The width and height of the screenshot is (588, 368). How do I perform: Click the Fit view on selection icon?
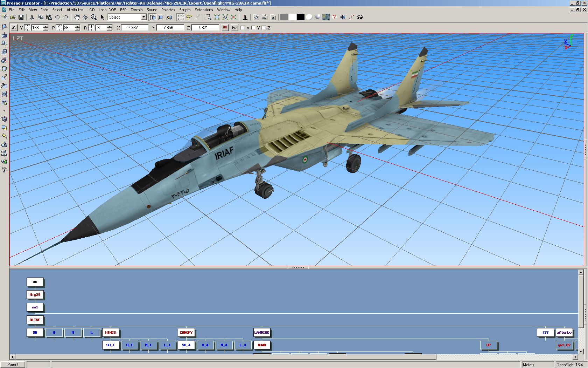click(x=217, y=17)
